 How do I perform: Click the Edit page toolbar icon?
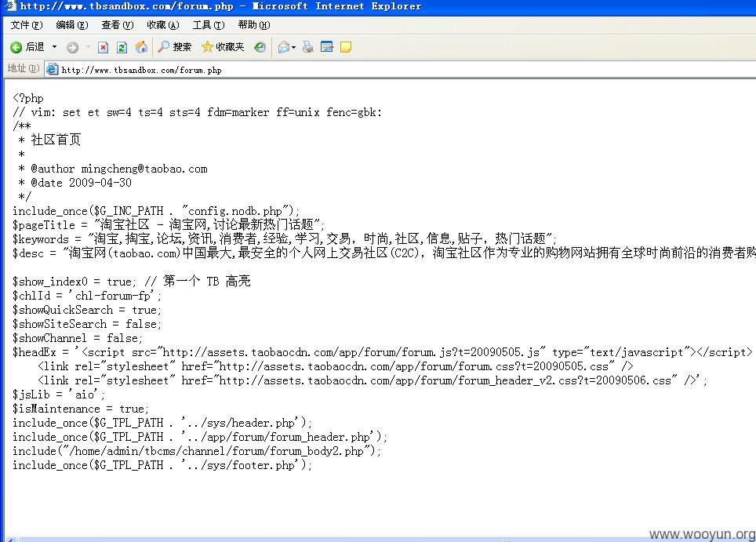(x=326, y=47)
